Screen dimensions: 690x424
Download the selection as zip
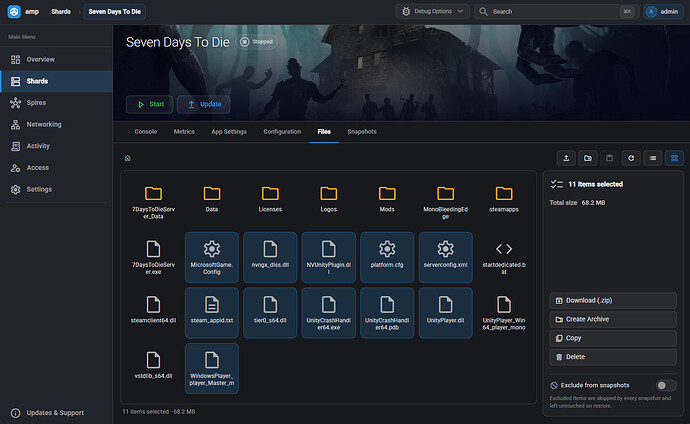coord(613,300)
